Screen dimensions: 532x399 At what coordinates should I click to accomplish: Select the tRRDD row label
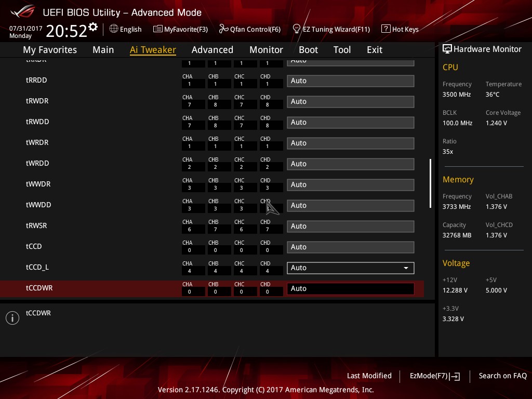[36, 80]
